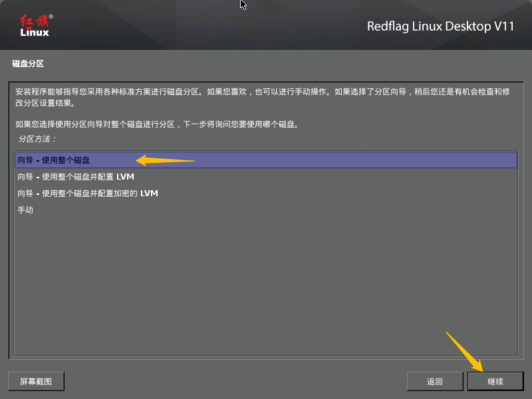Click the screenshot button at bottom left
This screenshot has width=532, height=399.
(35, 381)
